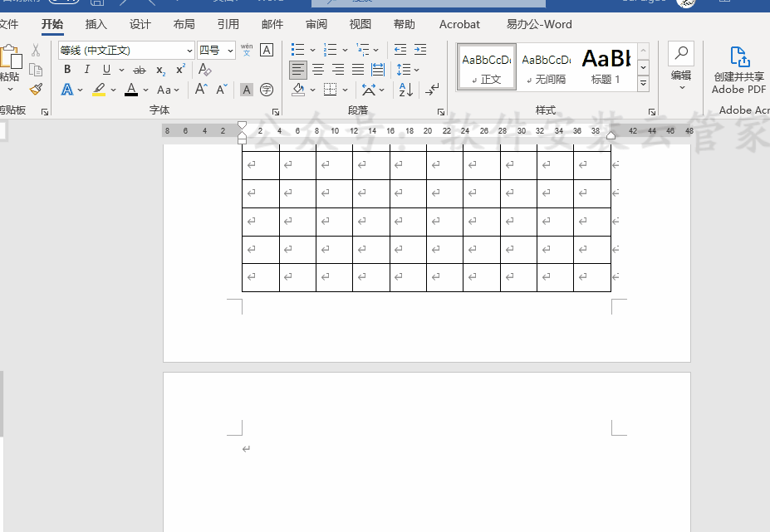Add a character border
Image resolution: width=770 pixels, height=532 pixels.
(x=267, y=50)
